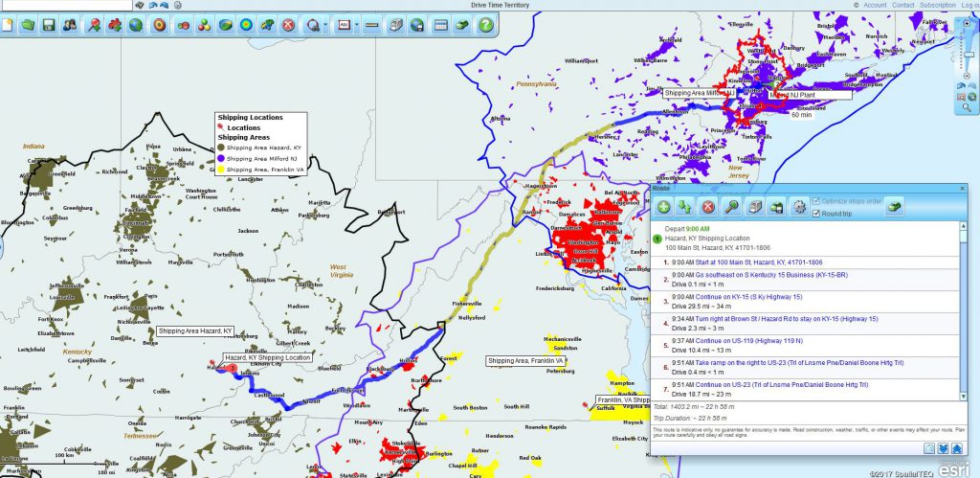Open the data table grid view
This screenshot has width=980, height=478.
tap(440, 25)
